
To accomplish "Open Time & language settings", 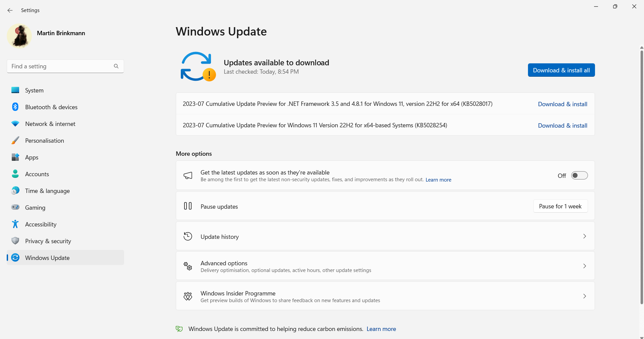I will coord(47,191).
